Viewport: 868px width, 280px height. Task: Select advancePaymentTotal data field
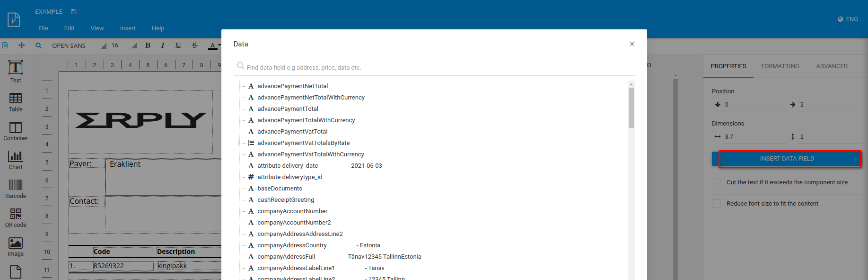pyautogui.click(x=288, y=109)
